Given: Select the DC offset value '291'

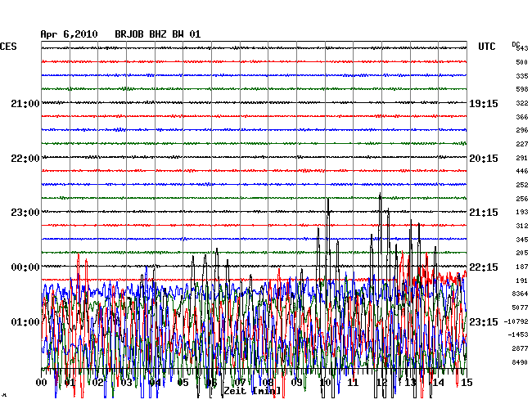Looking at the screenshot, I should pyautogui.click(x=522, y=158).
